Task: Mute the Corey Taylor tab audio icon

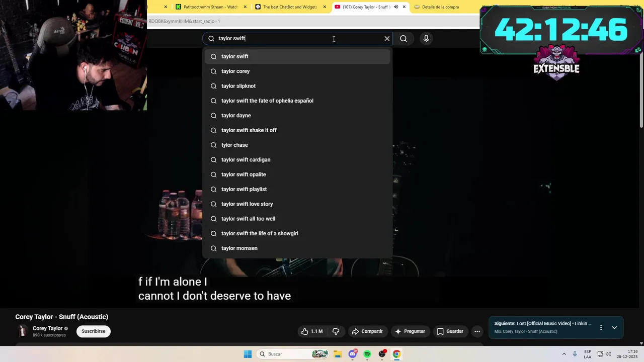Action: [396, 7]
